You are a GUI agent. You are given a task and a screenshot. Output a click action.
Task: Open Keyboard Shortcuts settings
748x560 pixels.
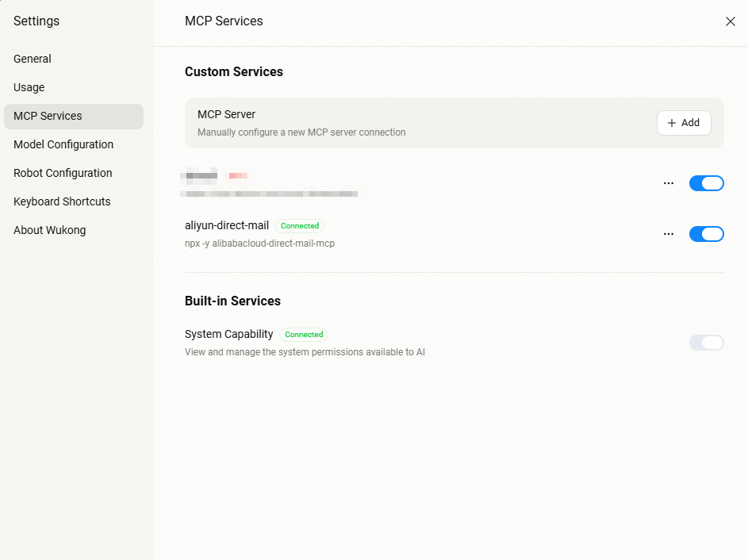62,201
